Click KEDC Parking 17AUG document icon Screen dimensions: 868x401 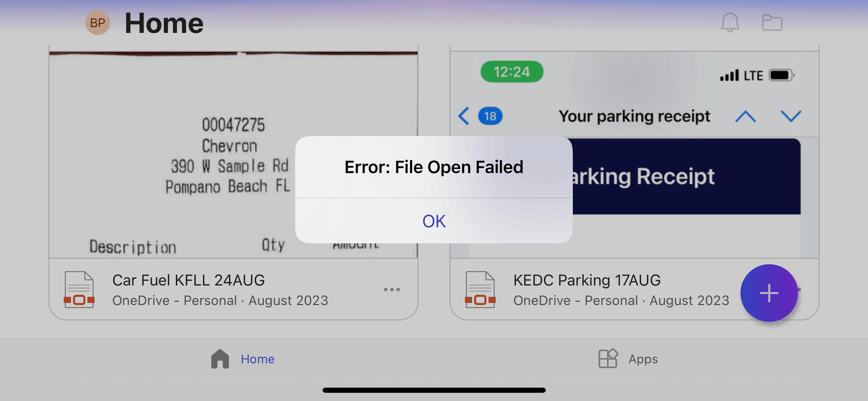click(x=480, y=290)
